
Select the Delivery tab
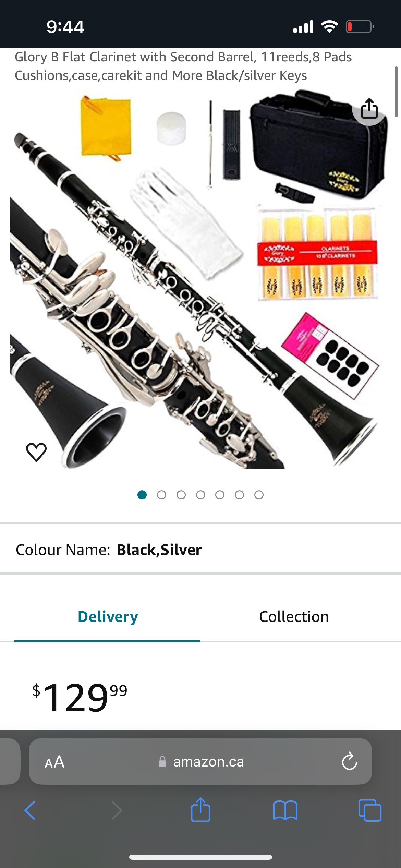(x=107, y=616)
